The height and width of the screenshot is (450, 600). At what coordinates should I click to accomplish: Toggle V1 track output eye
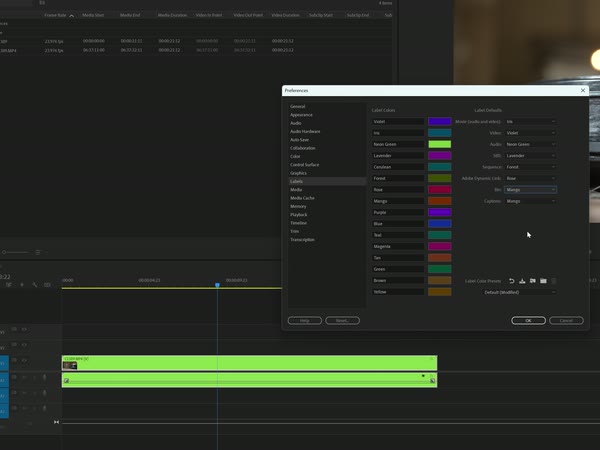(24, 360)
